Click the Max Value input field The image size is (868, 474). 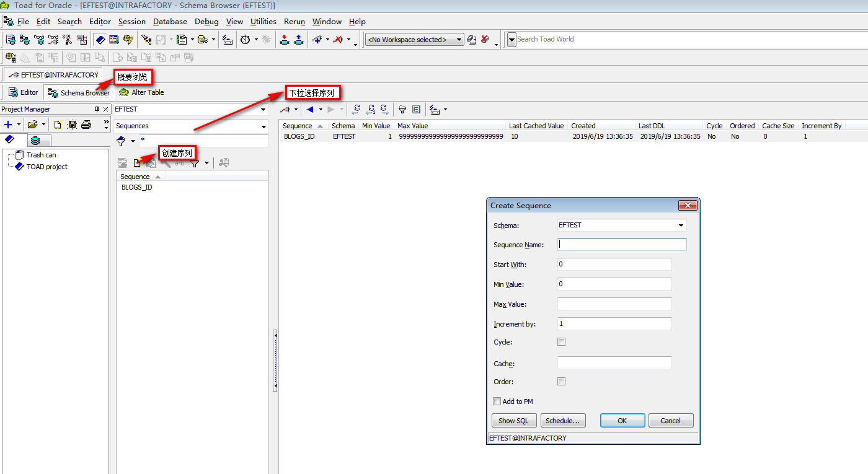coord(614,304)
